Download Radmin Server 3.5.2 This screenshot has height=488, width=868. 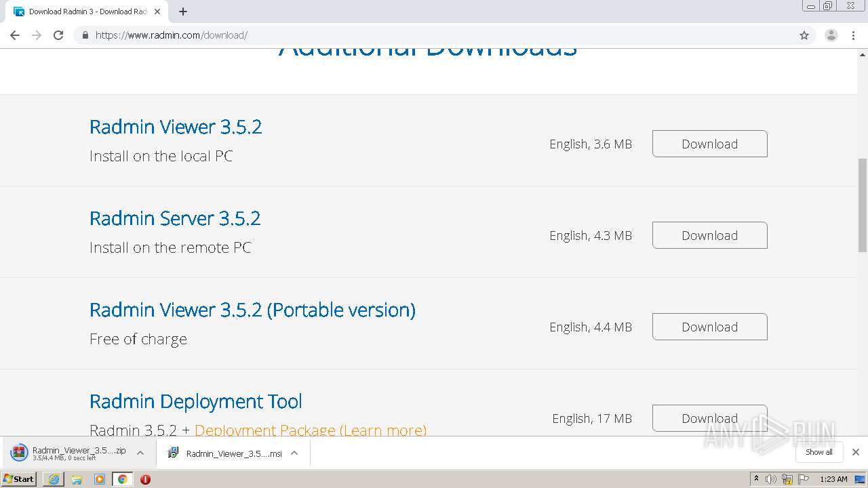click(x=710, y=235)
